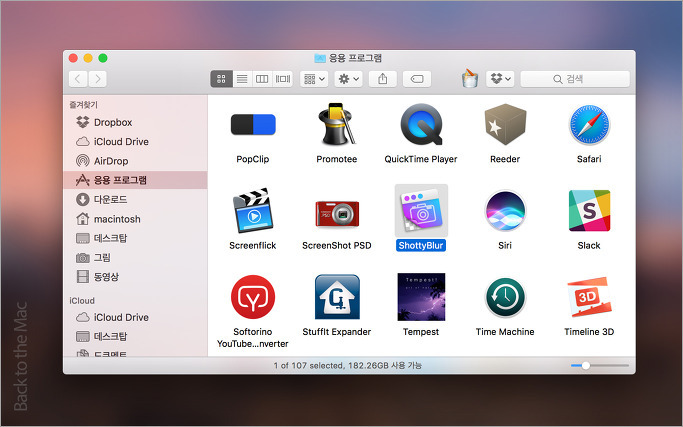
Task: Click the Siri app icon
Action: tap(505, 211)
